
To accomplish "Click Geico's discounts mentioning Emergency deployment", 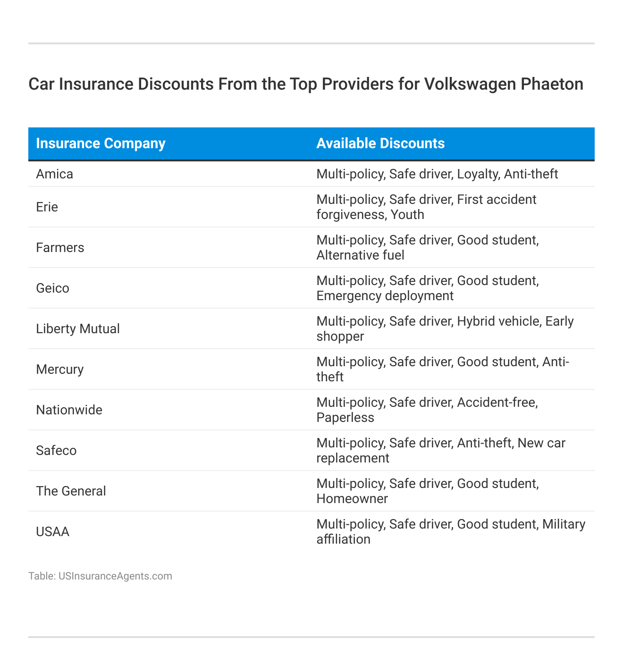I will pyautogui.click(x=428, y=288).
